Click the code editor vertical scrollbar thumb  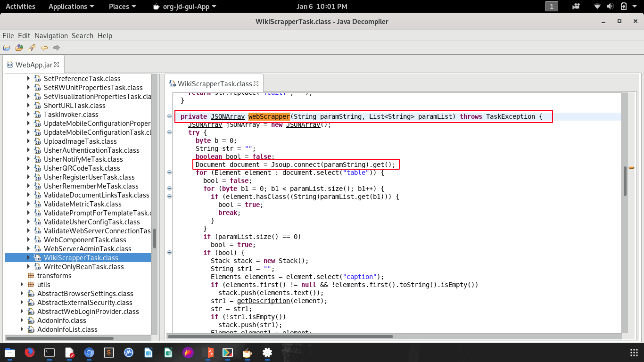(625, 181)
